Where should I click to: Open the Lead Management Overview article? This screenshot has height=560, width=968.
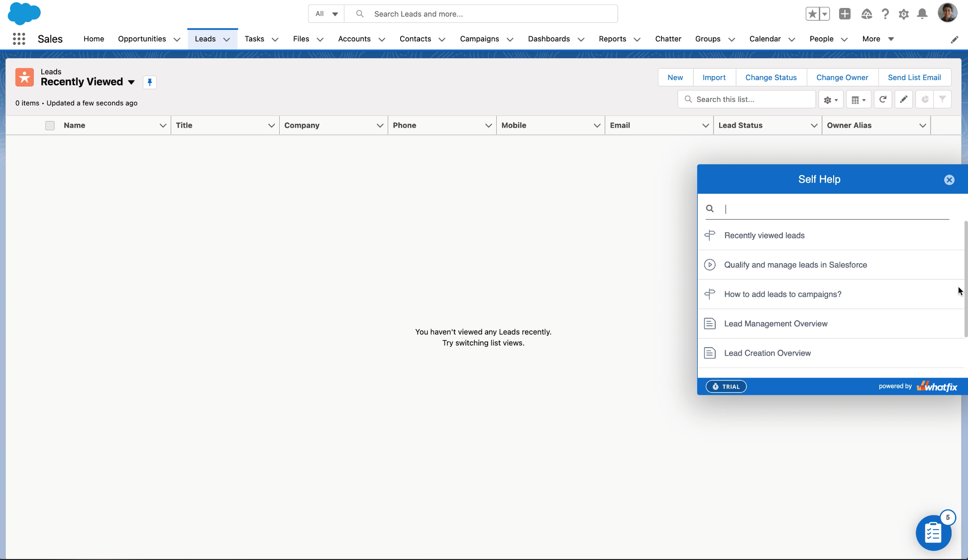click(775, 323)
